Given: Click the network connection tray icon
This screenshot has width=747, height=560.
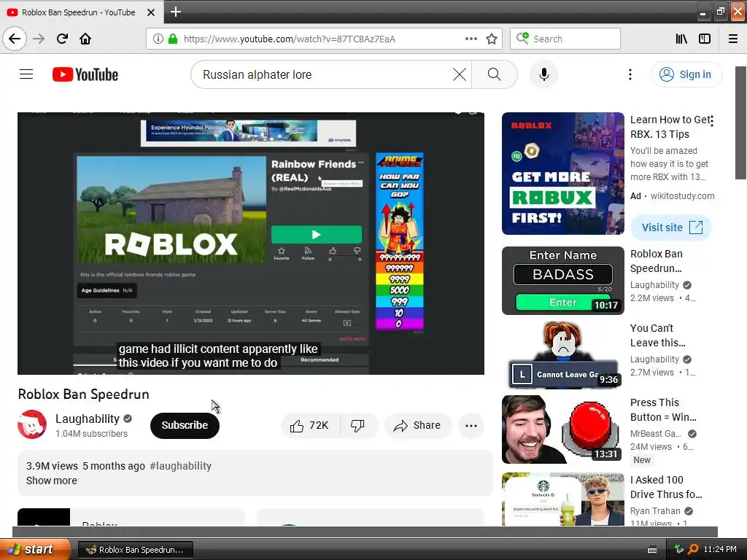Looking at the screenshot, I should (679, 548).
